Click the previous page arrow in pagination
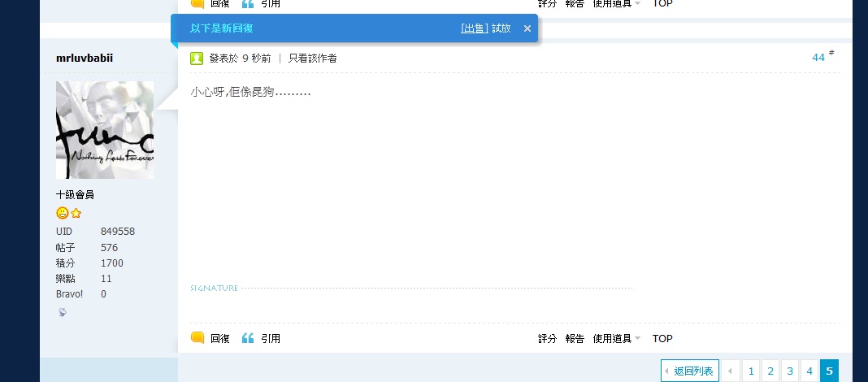 [731, 371]
